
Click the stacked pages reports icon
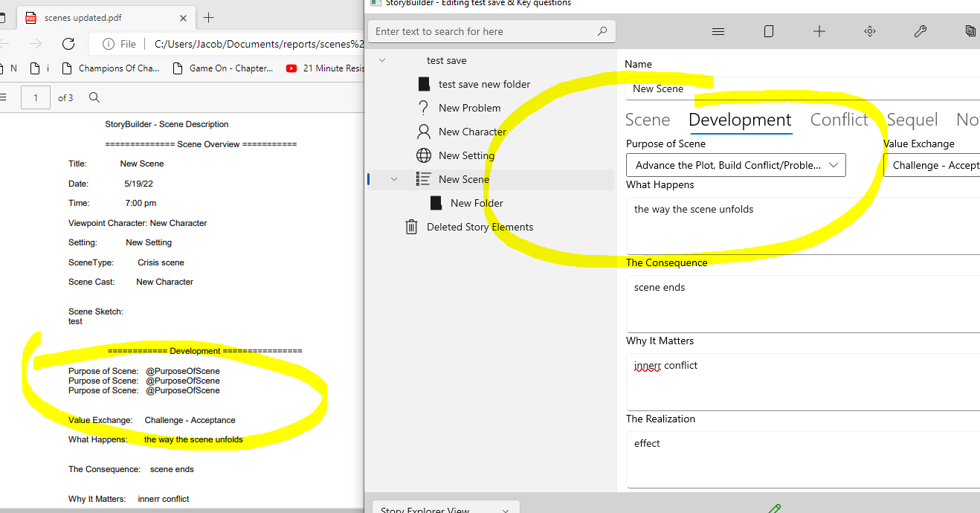click(969, 31)
